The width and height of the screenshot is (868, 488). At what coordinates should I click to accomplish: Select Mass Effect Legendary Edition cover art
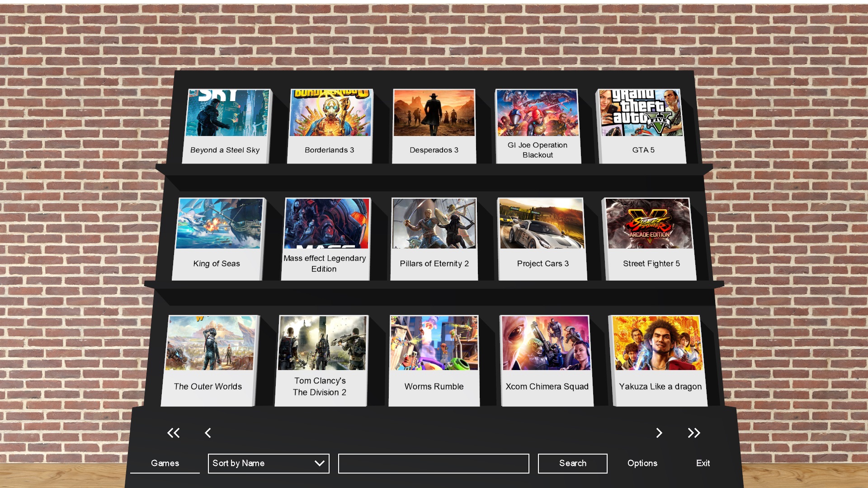pyautogui.click(x=327, y=223)
